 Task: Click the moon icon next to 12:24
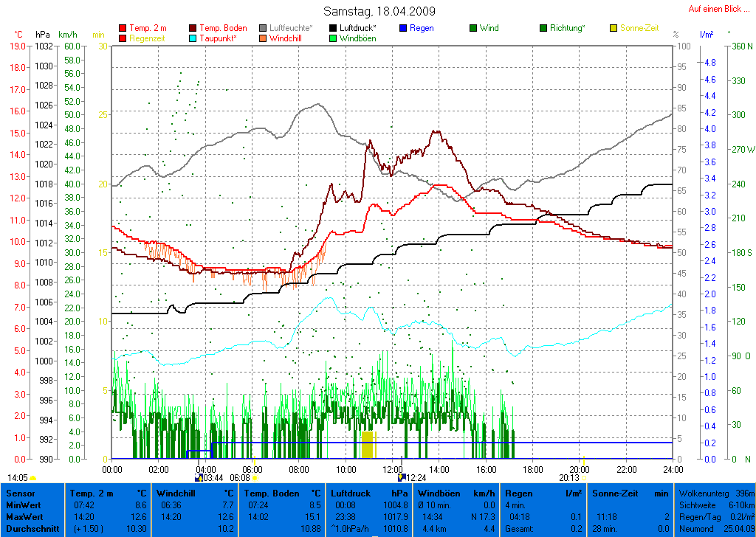402,478
